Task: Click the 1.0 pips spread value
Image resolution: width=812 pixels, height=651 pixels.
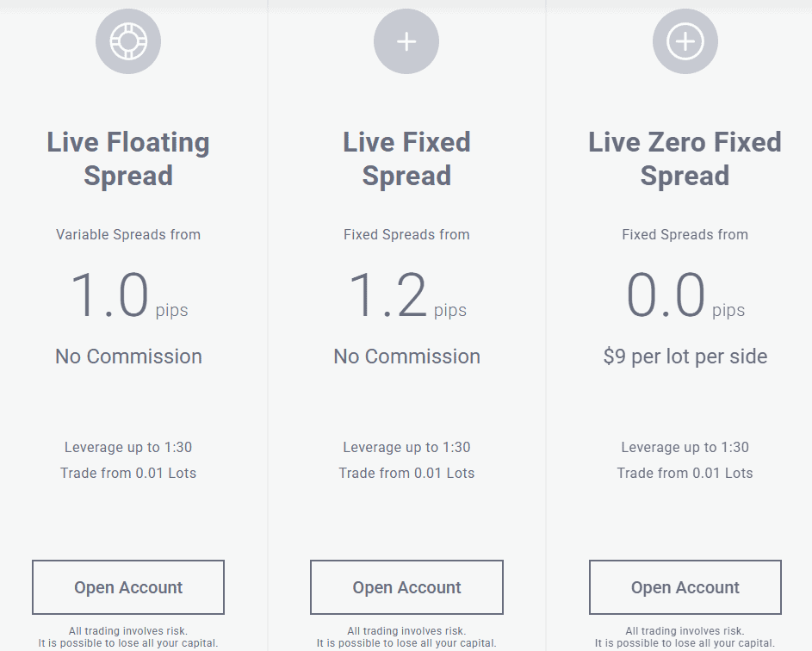Action: pos(127,293)
